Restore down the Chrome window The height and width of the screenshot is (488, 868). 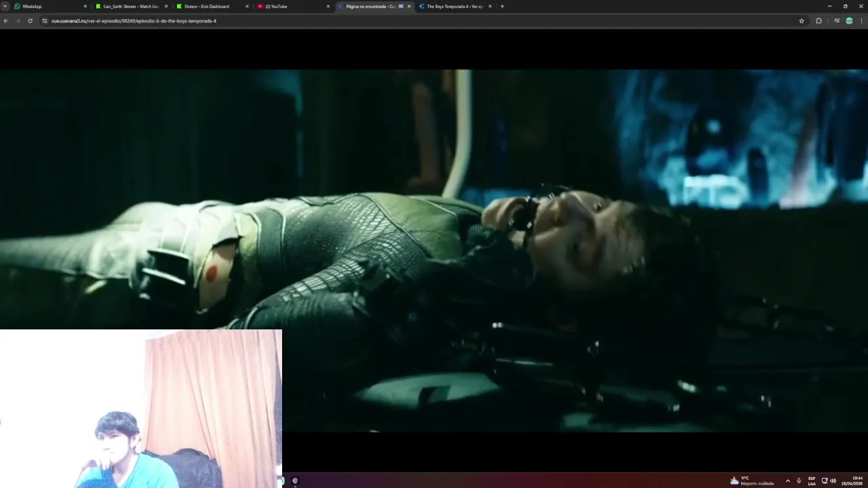coord(845,6)
